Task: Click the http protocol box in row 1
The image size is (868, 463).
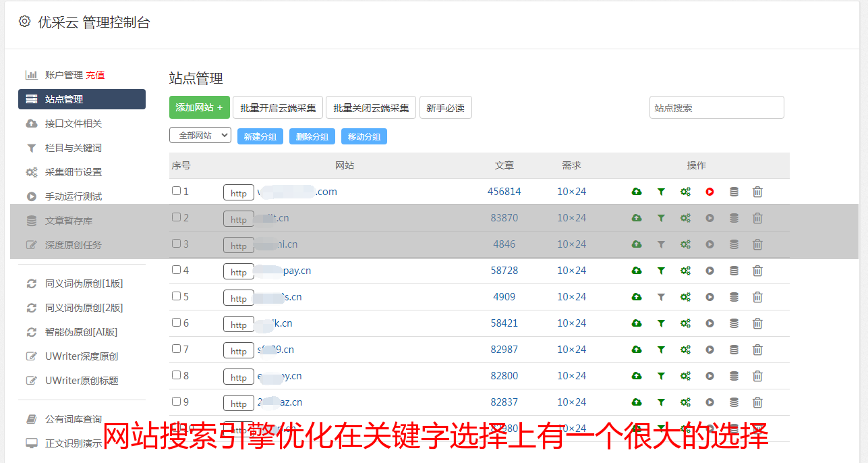Action: [x=239, y=193]
